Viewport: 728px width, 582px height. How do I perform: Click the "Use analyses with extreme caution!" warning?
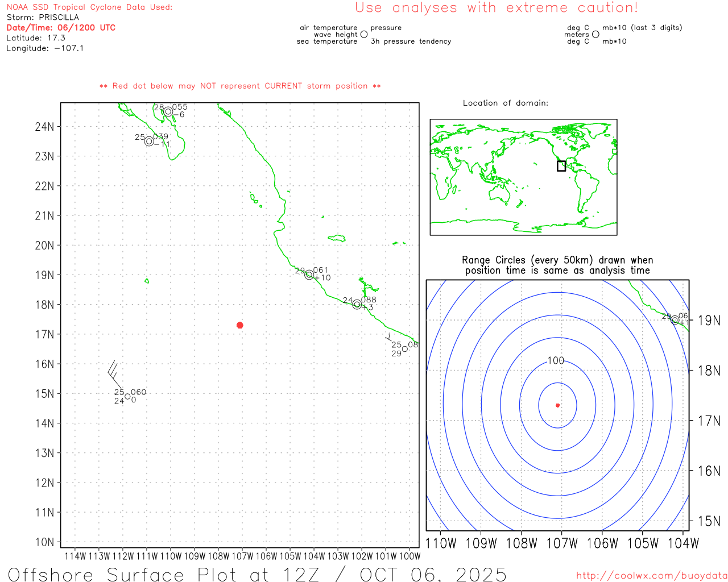point(497,7)
